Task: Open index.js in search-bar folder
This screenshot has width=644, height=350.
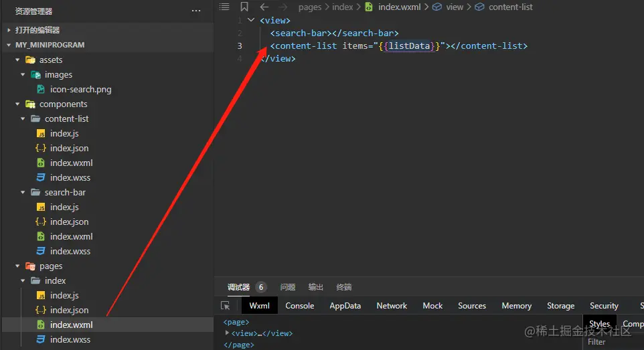Action: point(64,207)
